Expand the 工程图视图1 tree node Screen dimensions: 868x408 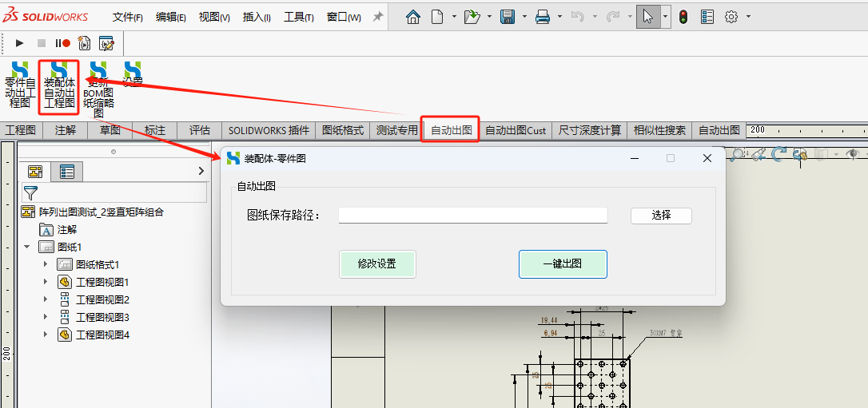pos(46,282)
